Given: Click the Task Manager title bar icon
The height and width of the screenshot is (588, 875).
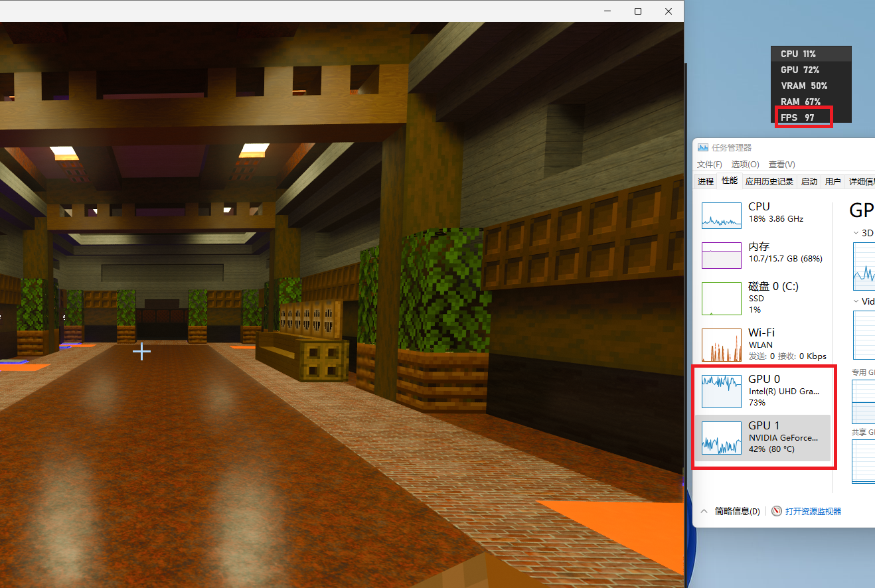Looking at the screenshot, I should [x=702, y=147].
